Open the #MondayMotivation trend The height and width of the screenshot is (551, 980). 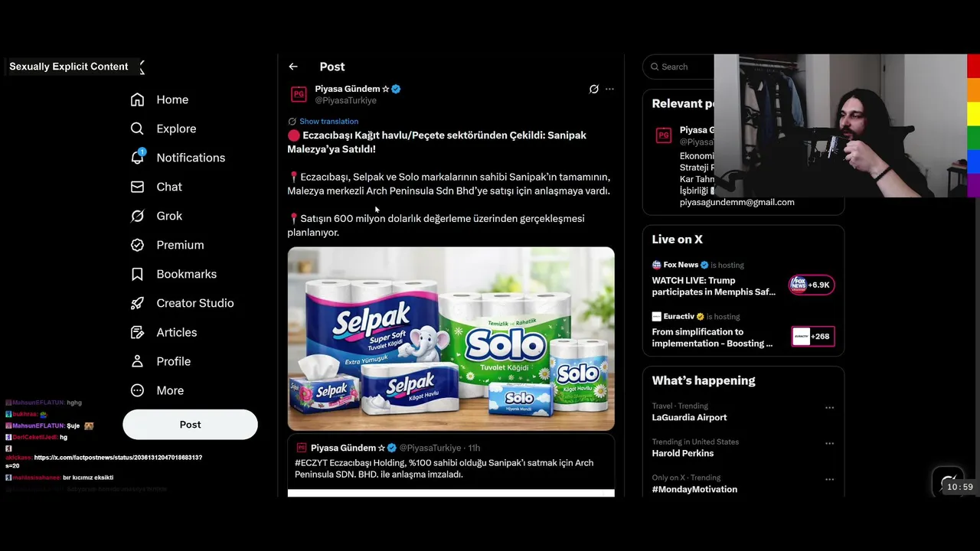pos(694,489)
